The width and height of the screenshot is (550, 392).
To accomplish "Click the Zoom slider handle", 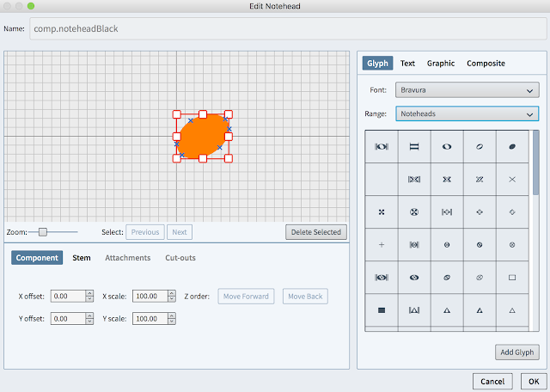I will (x=42, y=232).
